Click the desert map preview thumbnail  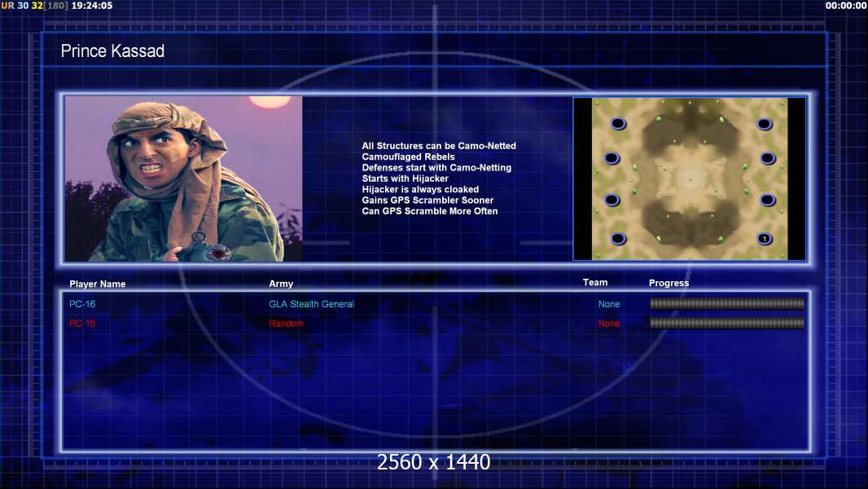(x=690, y=178)
